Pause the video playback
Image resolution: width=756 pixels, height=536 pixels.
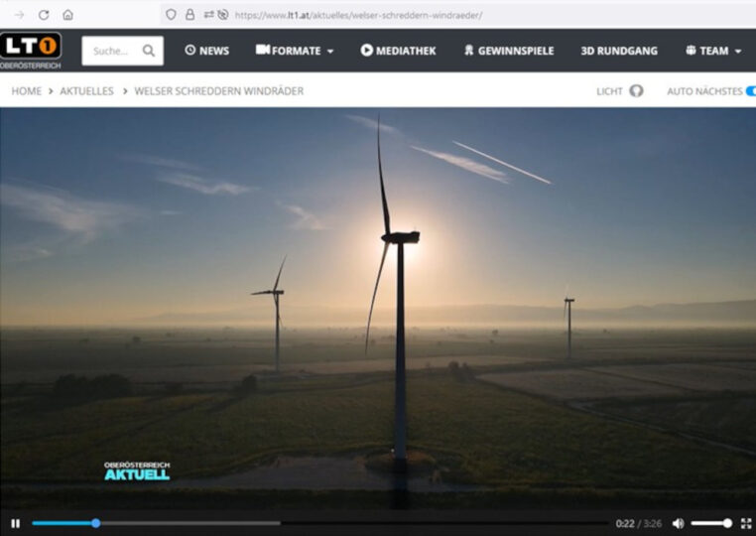15,523
